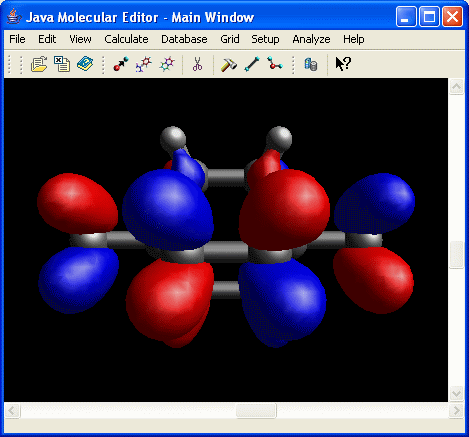Click the vertical scrollbar down arrow
This screenshot has width=469, height=437.
[x=456, y=394]
